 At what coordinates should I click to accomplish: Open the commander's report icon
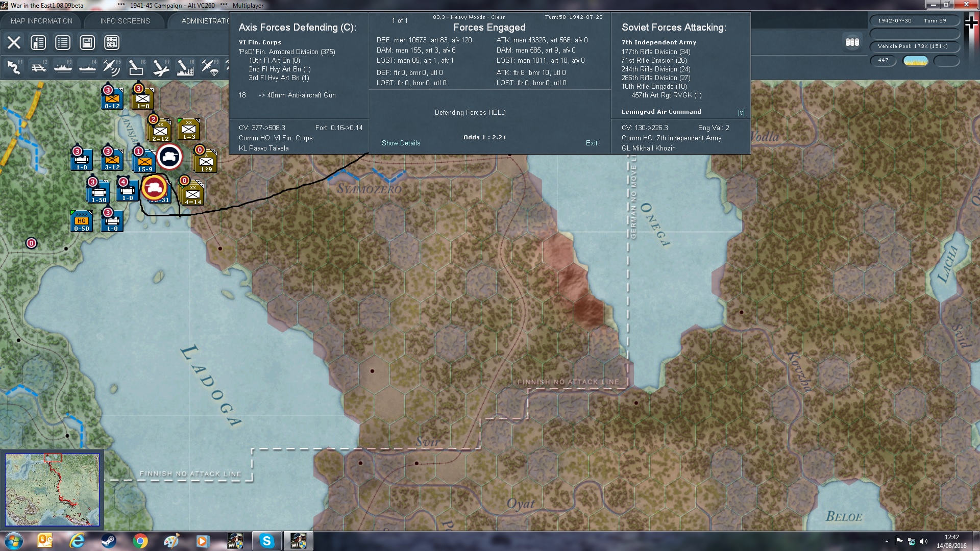click(x=38, y=43)
